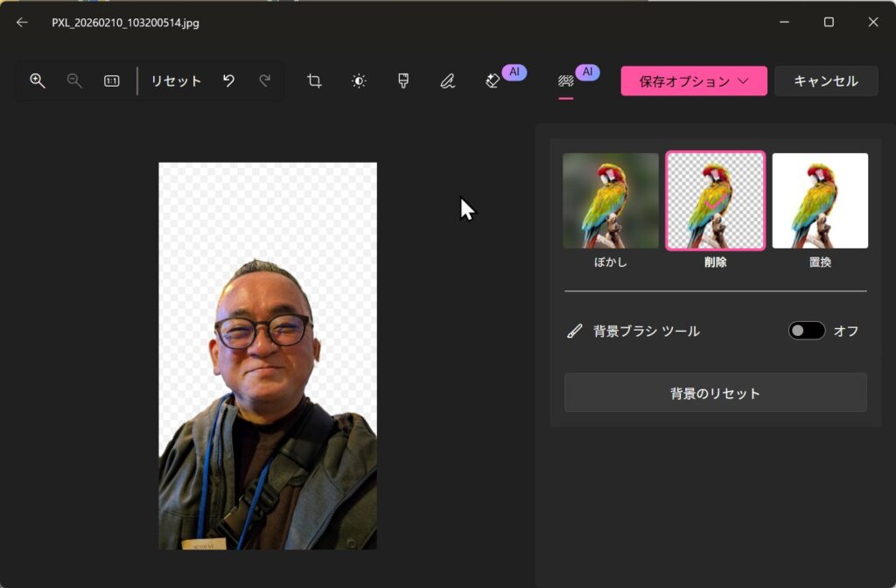The image size is (896, 588).
Task: Click the 背景のリセット button
Action: click(x=715, y=393)
